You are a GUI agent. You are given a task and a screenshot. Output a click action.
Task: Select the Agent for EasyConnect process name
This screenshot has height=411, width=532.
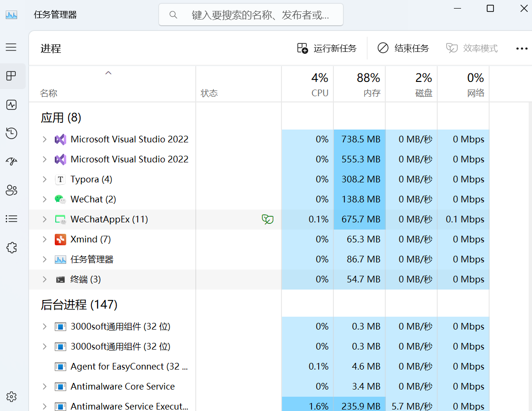pyautogui.click(x=129, y=367)
